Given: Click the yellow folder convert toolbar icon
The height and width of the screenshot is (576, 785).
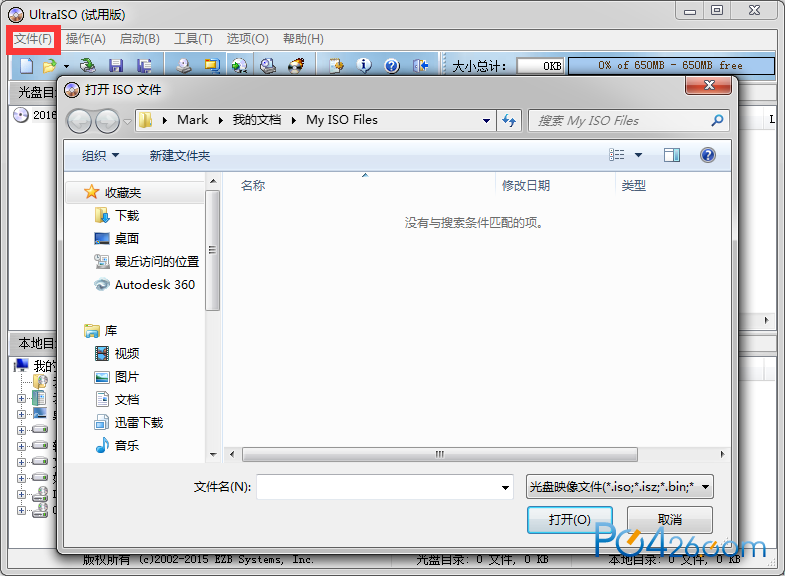Looking at the screenshot, I should pos(212,66).
